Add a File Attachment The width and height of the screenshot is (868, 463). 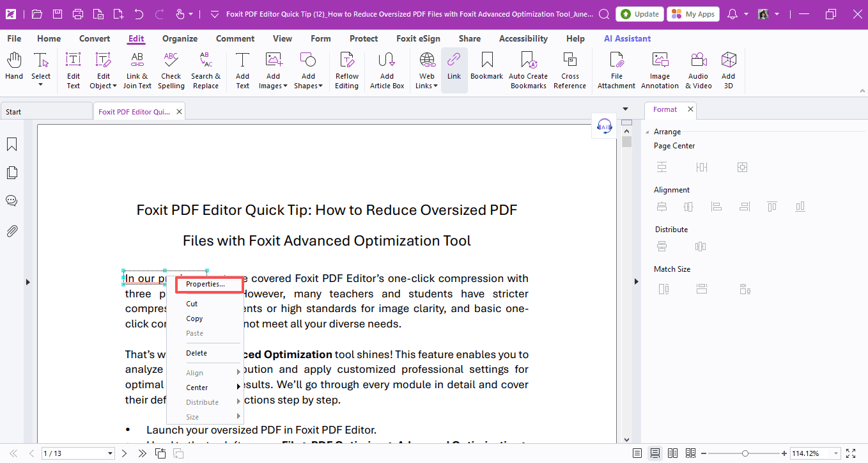[x=616, y=70]
